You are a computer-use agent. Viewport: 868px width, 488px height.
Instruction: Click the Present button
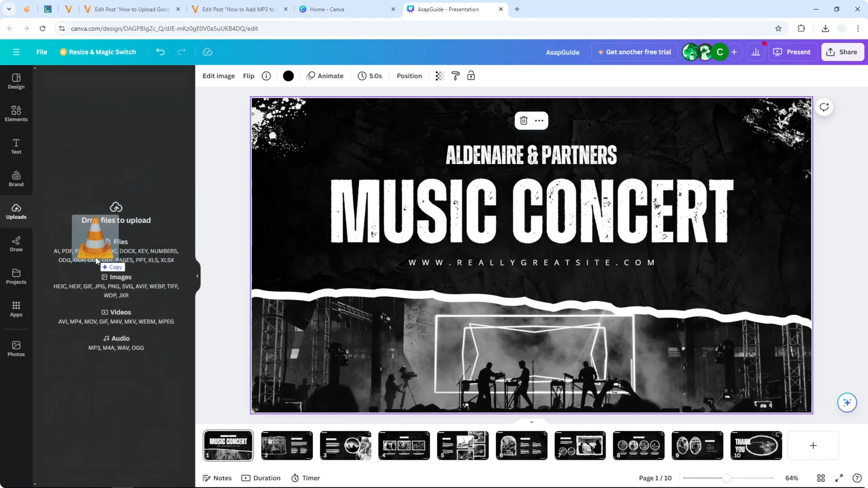coord(792,52)
